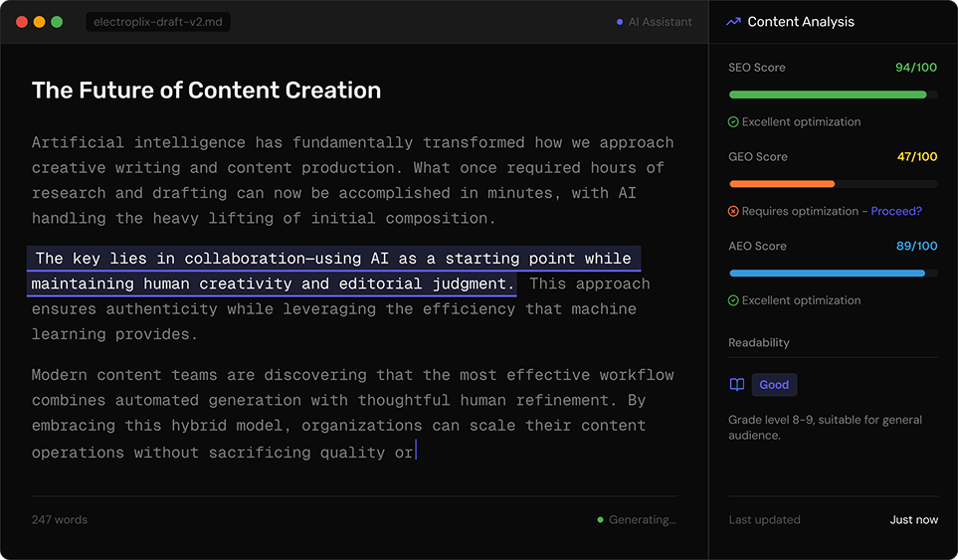Screen dimensions: 959x560
Task: Click the Grade level 8–9 description
Action: pyautogui.click(x=825, y=428)
